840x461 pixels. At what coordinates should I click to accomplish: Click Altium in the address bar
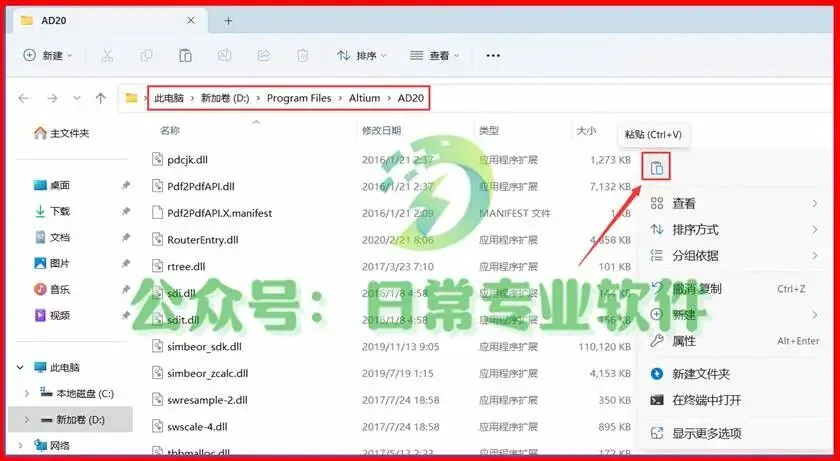tap(364, 98)
